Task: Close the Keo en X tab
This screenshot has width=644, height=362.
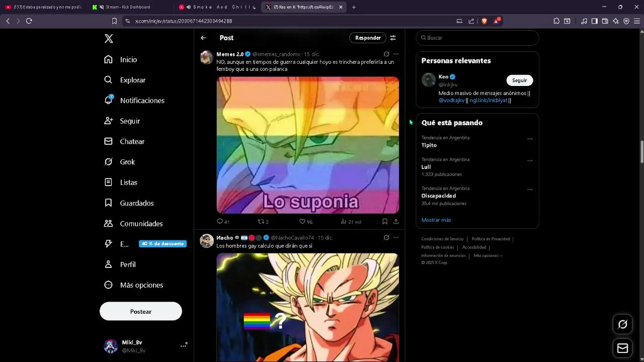Action: (341, 7)
